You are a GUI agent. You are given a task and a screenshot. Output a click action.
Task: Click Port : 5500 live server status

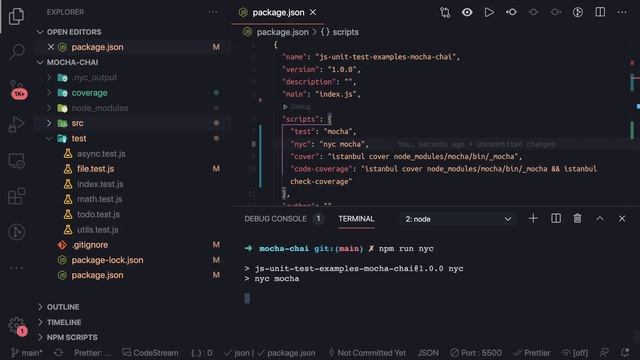click(x=476, y=353)
